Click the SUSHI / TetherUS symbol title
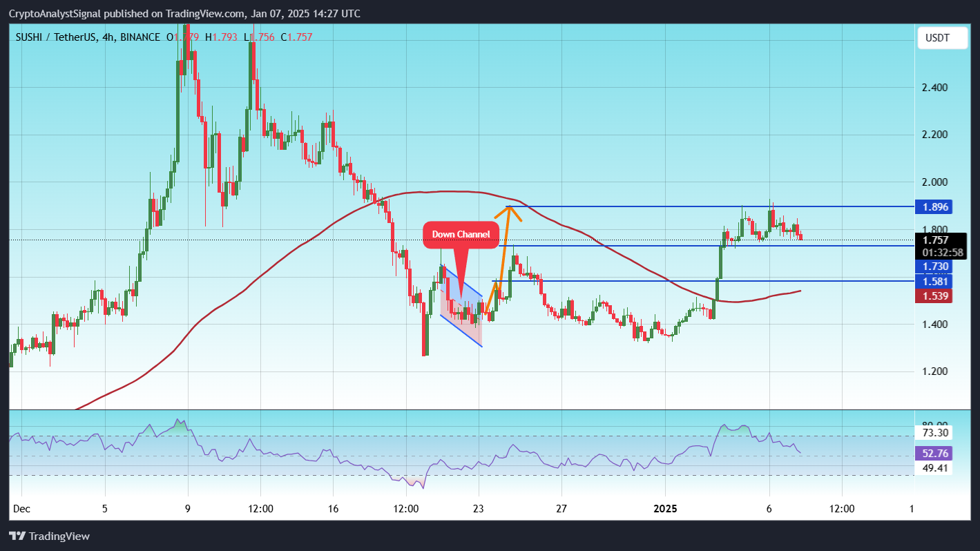The width and height of the screenshot is (980, 551). tap(56, 37)
